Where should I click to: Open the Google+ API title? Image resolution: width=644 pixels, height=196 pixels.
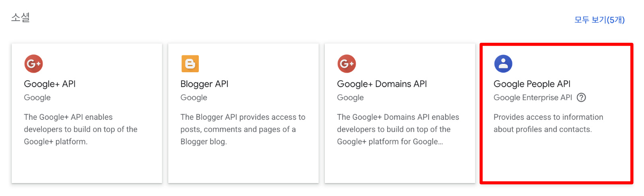click(50, 84)
